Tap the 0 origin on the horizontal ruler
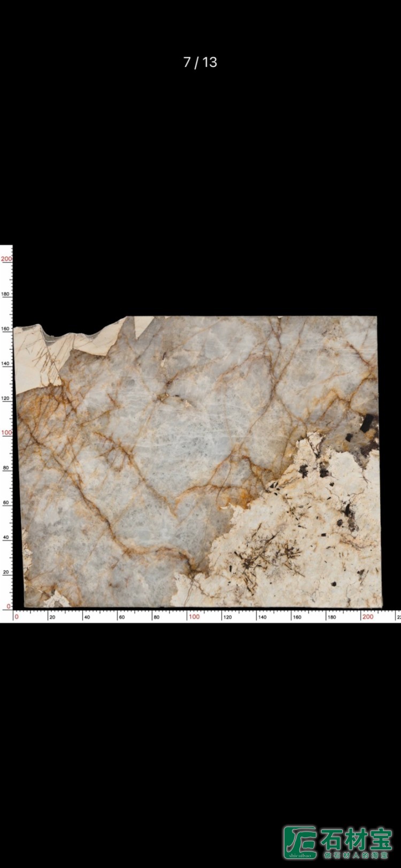The image size is (401, 868). 16,617
